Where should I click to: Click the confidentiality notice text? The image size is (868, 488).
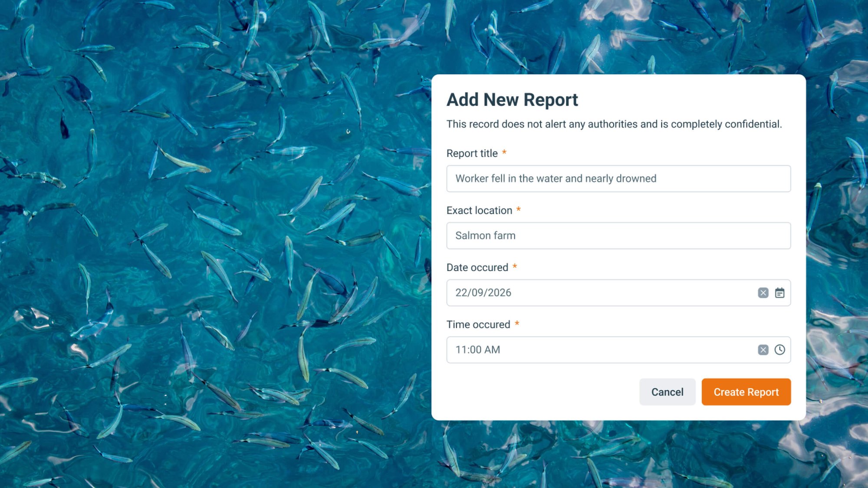[x=614, y=124]
